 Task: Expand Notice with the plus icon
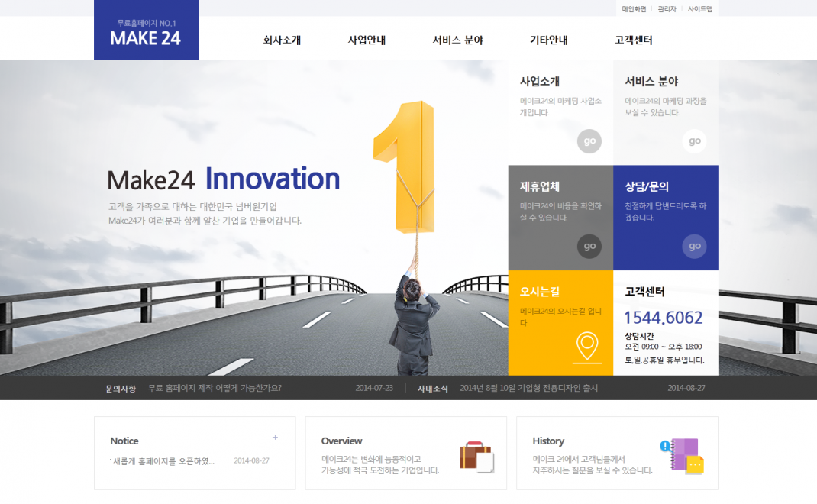coord(275,438)
